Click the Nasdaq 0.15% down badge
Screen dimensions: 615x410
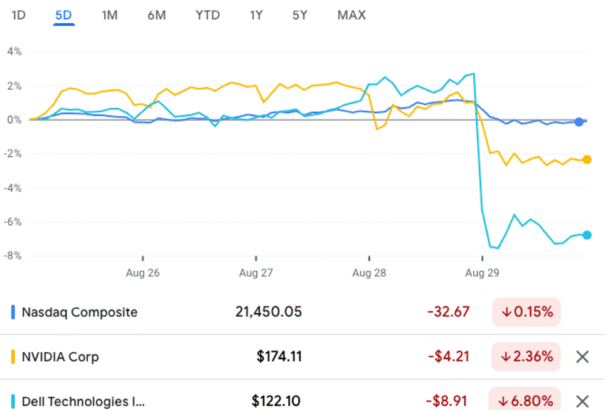tap(526, 312)
